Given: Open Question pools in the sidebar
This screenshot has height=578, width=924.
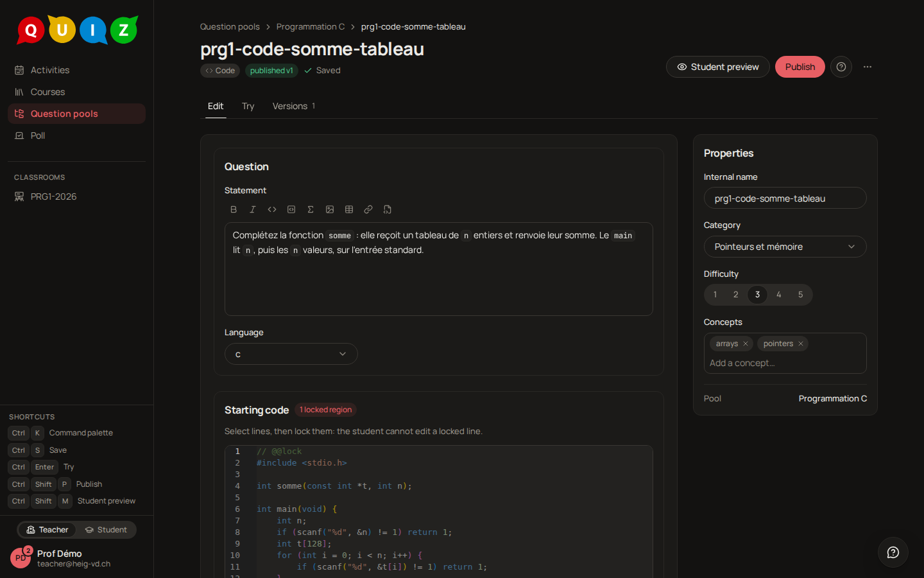Looking at the screenshot, I should pos(77,114).
